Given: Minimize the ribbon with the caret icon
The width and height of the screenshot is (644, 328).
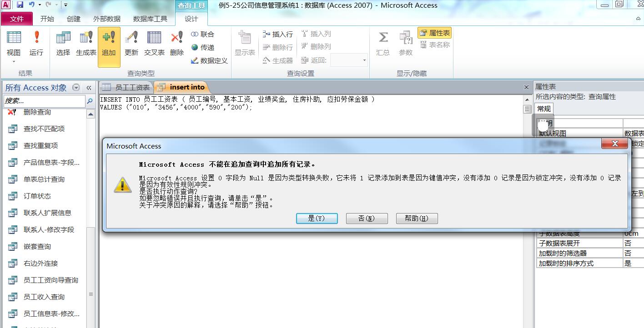Looking at the screenshot, I should [638, 19].
